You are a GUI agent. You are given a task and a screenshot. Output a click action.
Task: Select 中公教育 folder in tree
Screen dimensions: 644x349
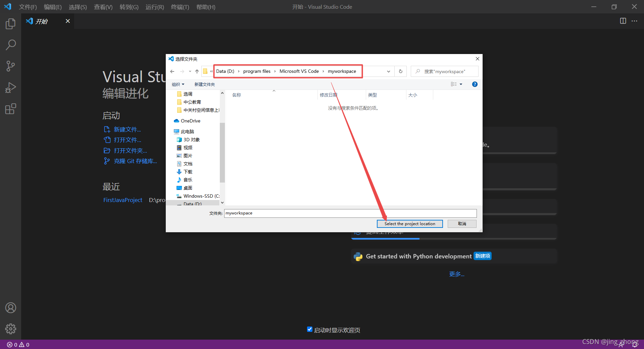pos(192,102)
